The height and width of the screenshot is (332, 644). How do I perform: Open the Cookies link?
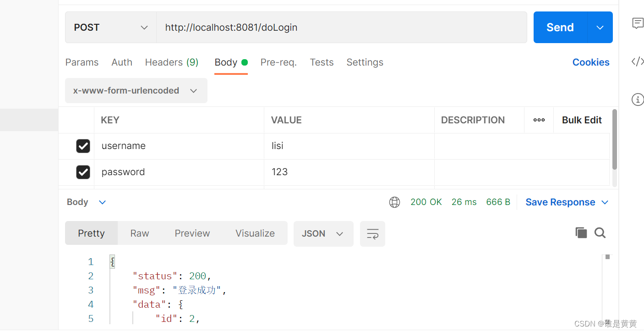tap(591, 62)
